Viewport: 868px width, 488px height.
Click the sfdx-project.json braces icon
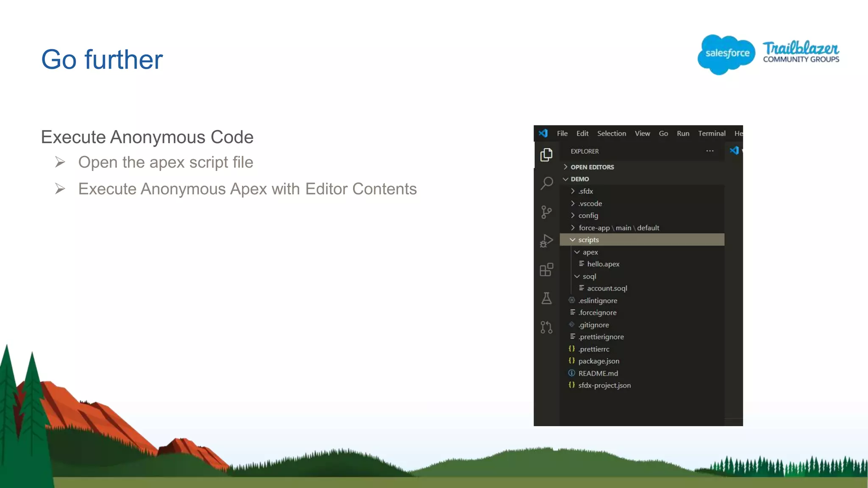[x=572, y=385]
